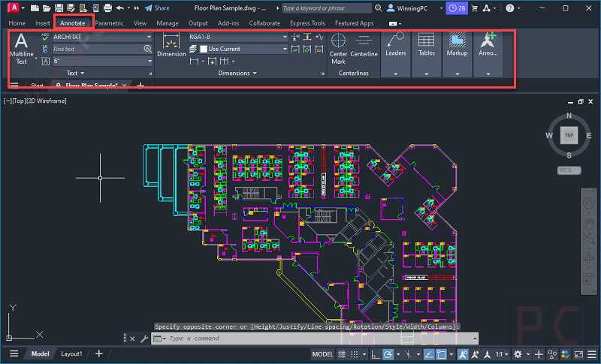Open the Parametric ribbon tab
Image resolution: width=601 pixels, height=364 pixels.
tap(109, 23)
